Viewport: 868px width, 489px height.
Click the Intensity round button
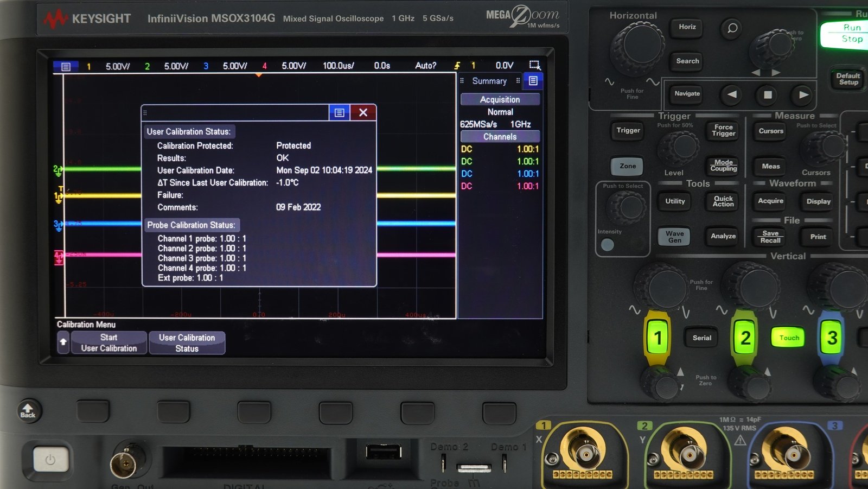point(608,245)
